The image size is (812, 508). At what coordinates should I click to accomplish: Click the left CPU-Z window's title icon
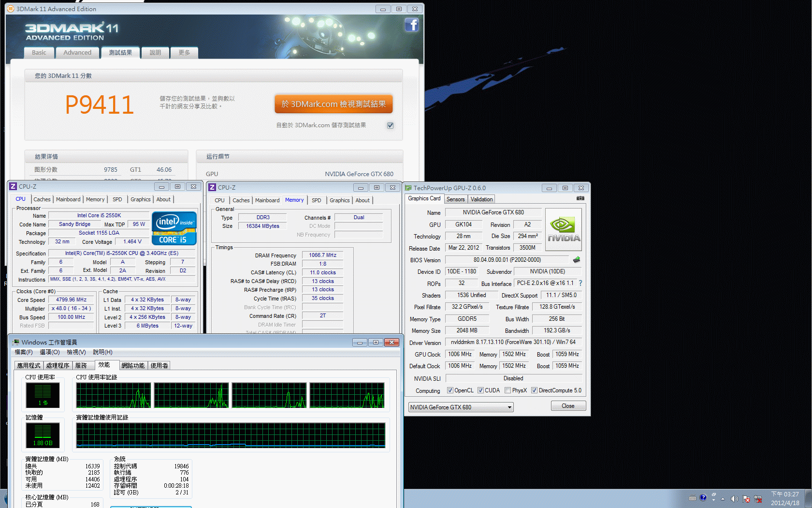13,187
